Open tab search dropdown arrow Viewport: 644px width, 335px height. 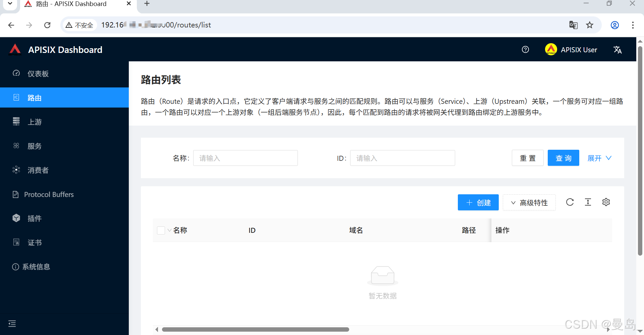tap(10, 4)
